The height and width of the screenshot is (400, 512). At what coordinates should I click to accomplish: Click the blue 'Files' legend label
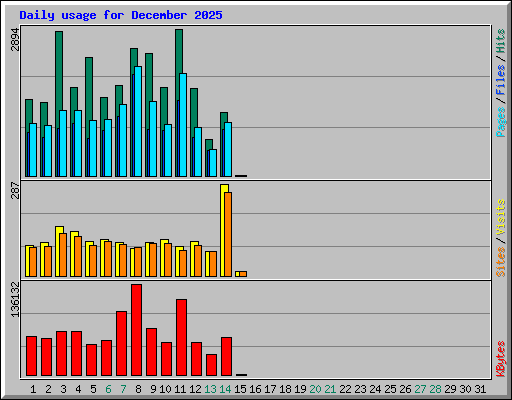point(501,80)
